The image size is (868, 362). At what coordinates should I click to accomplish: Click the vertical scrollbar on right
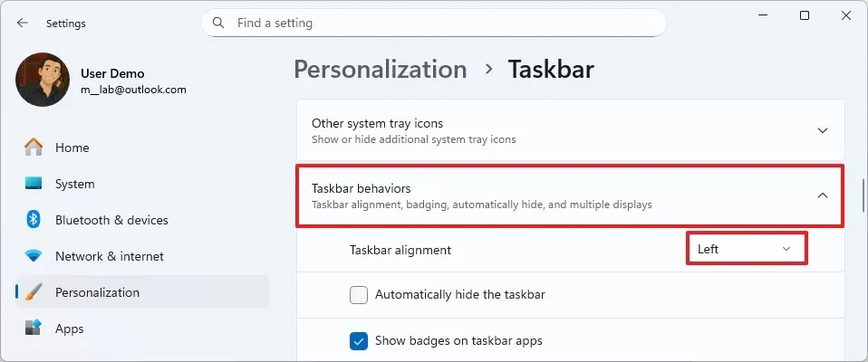click(862, 195)
